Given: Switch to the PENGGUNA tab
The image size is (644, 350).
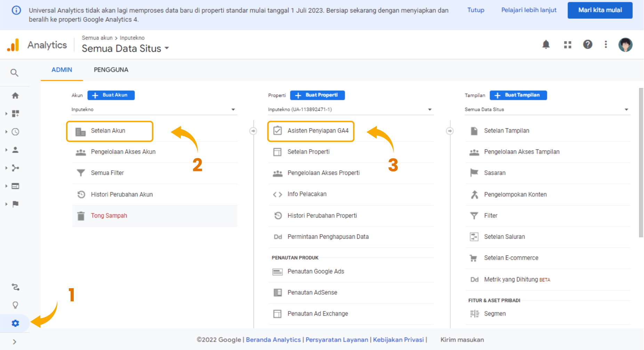Looking at the screenshot, I should (111, 70).
